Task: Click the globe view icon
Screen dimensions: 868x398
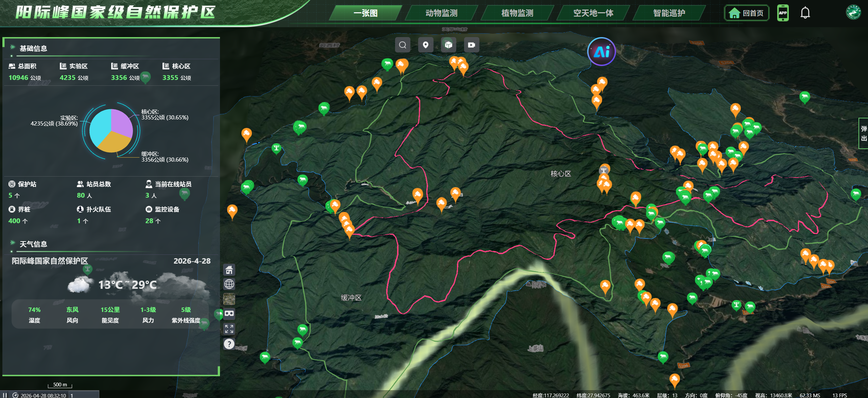Action: (229, 284)
